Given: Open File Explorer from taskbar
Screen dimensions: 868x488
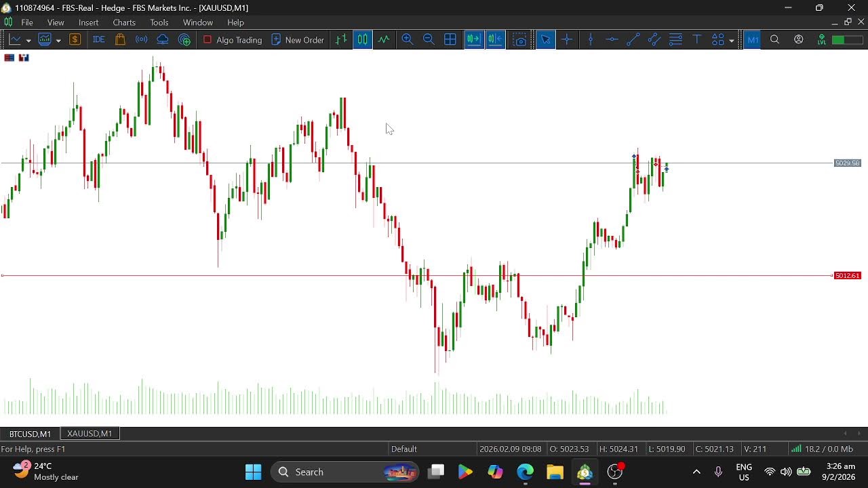Looking at the screenshot, I should click(x=555, y=472).
